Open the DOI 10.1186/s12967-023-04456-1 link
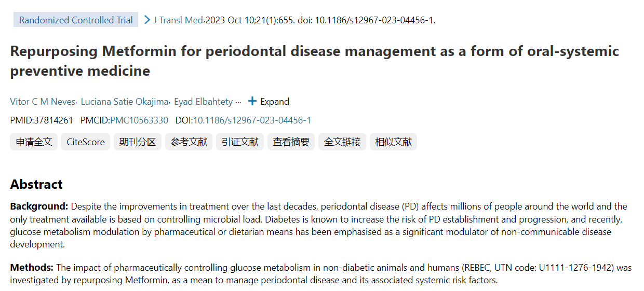 pyautogui.click(x=252, y=120)
